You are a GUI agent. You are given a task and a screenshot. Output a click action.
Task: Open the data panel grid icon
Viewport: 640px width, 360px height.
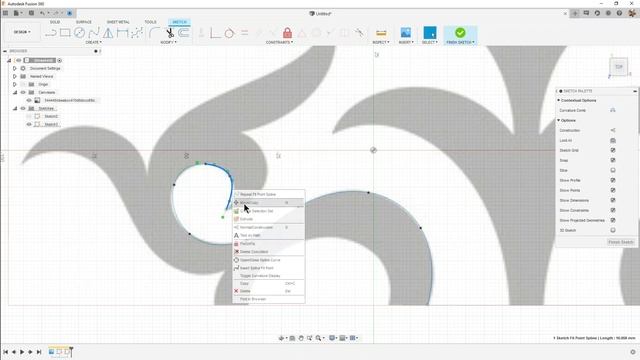[x=5, y=13]
